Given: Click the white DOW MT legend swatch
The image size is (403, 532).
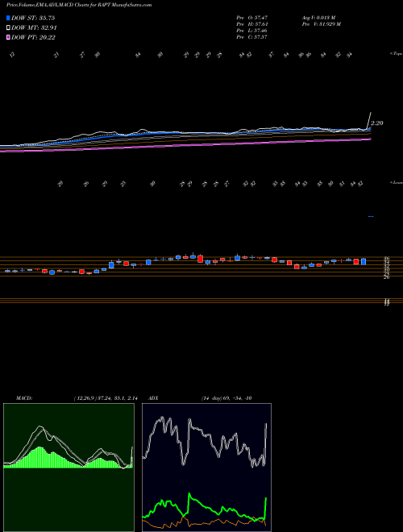Looking at the screenshot, I should tap(9, 27).
